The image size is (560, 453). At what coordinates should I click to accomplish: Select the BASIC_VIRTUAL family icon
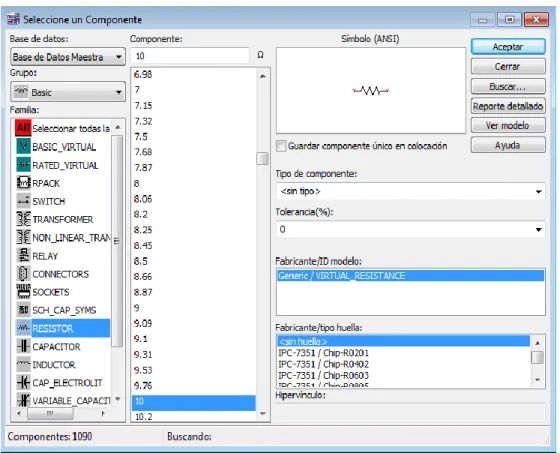click(24, 146)
